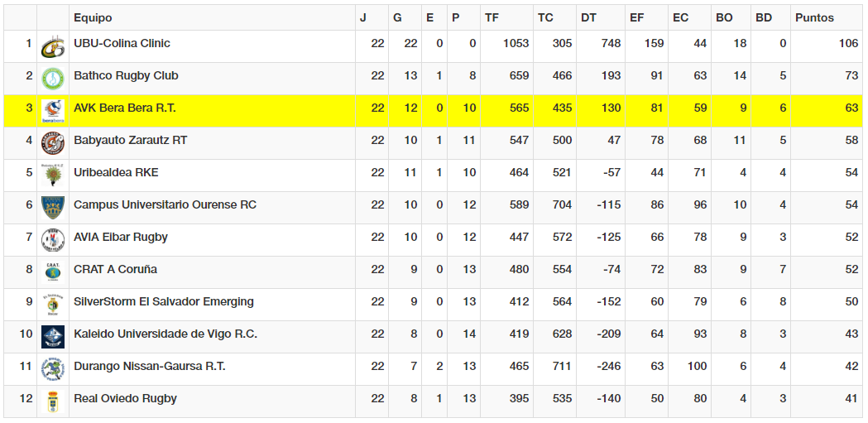Open the UBU-Colina Clinic team name

coord(122,43)
